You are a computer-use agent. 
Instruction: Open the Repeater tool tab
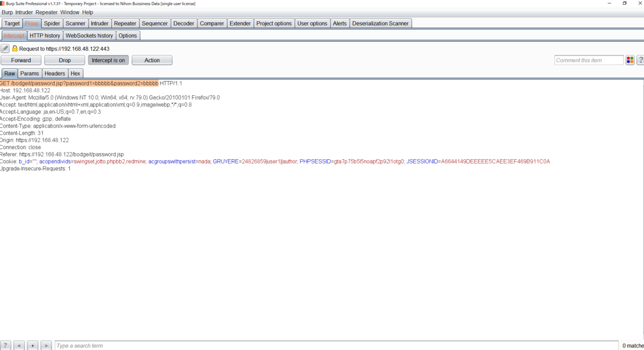(x=126, y=23)
